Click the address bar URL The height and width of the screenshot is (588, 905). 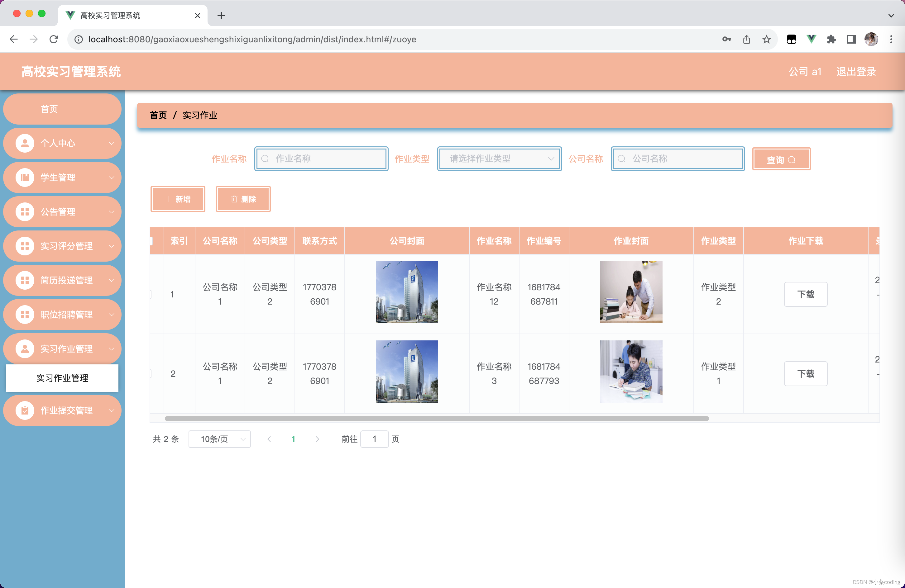(x=252, y=39)
